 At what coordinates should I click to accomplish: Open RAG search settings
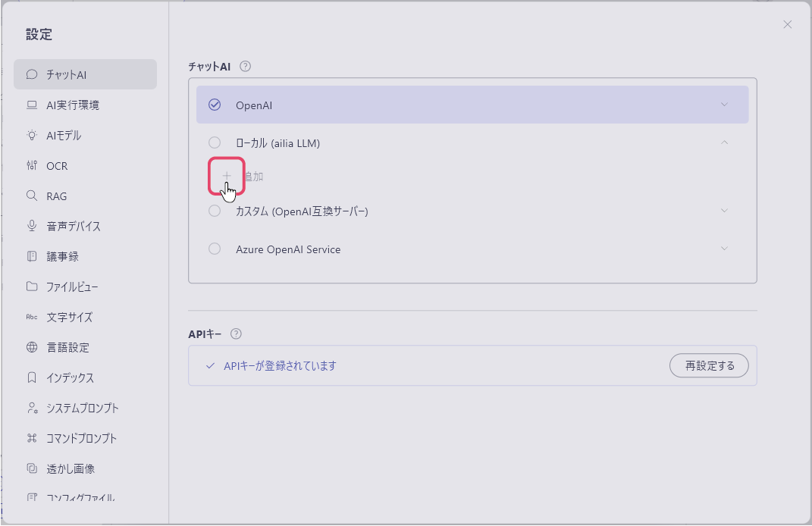point(56,196)
